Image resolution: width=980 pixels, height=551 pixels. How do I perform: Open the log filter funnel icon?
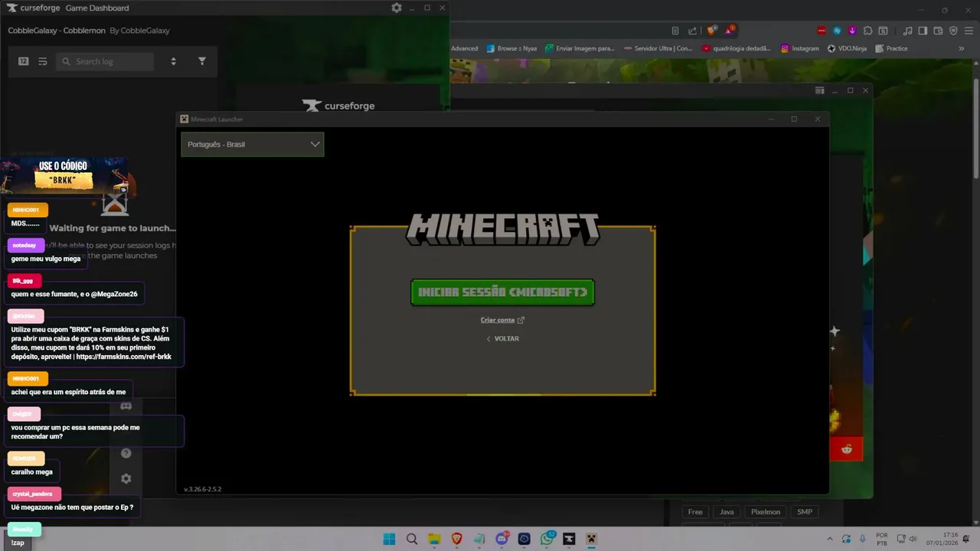202,61
